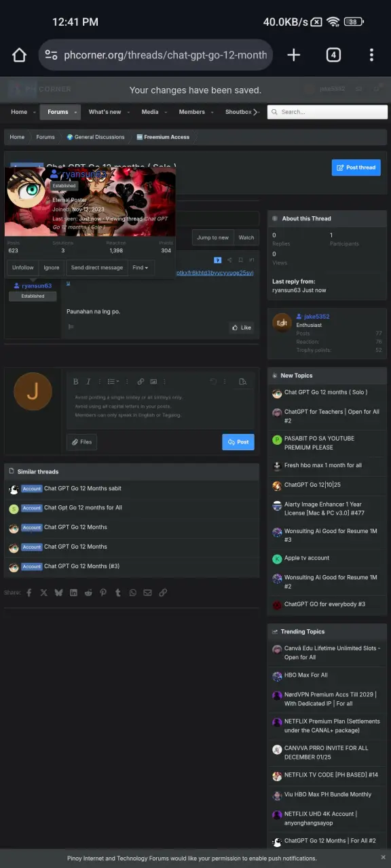Dismiss the push notification bar
The image size is (391, 868).
pos(383,858)
